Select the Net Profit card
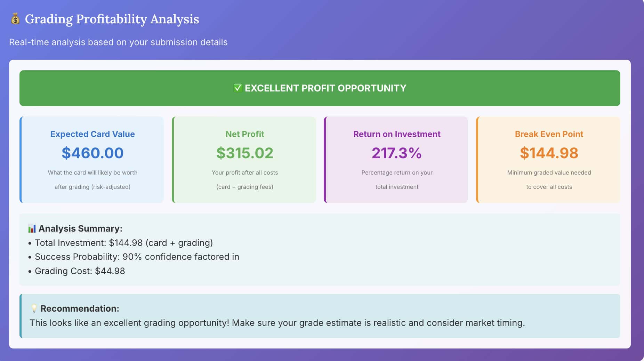This screenshot has width=644, height=361. coord(244,159)
